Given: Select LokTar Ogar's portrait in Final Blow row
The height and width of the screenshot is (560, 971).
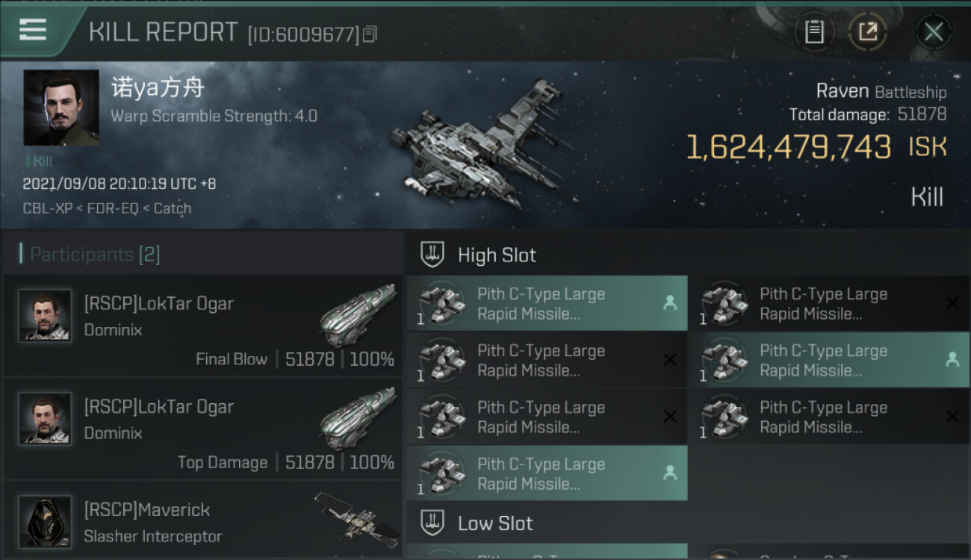Looking at the screenshot, I should tap(45, 315).
